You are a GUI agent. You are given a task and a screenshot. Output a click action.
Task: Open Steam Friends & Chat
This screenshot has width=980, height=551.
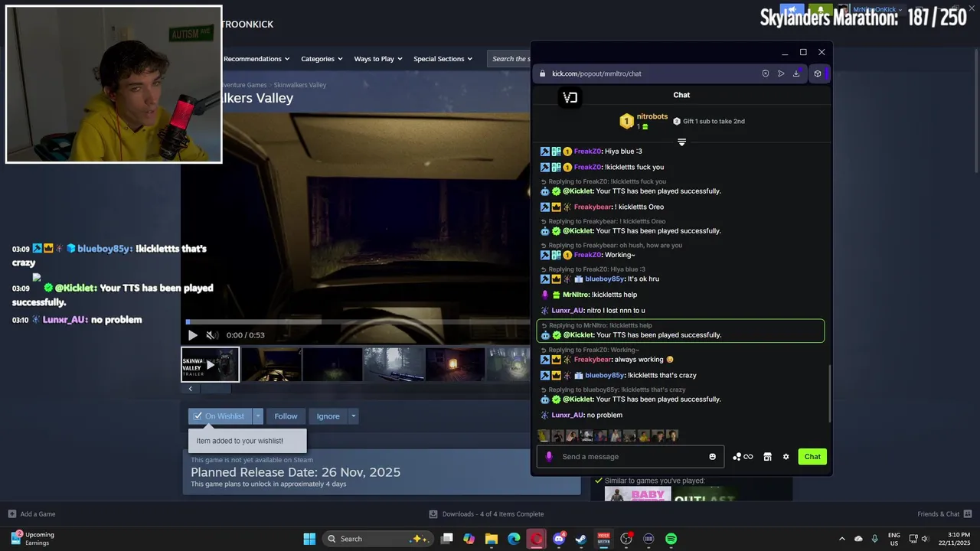pyautogui.click(x=945, y=514)
